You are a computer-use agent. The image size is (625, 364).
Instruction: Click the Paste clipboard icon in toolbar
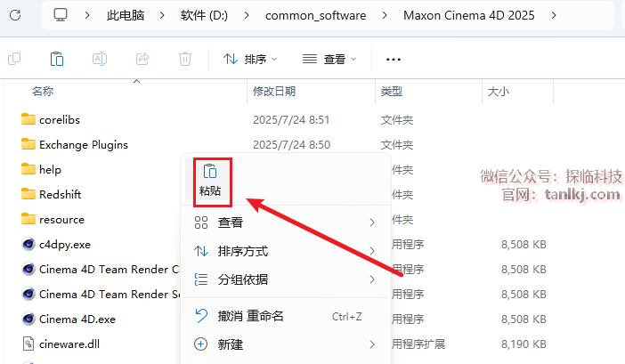click(x=57, y=59)
